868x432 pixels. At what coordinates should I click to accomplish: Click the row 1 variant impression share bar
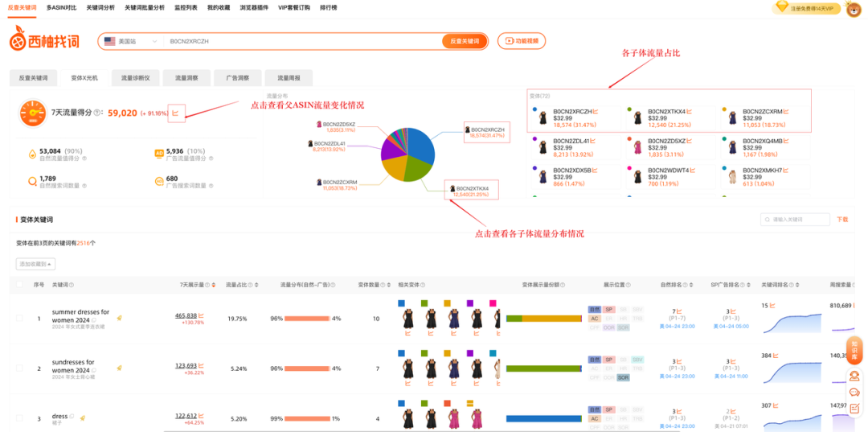point(543,319)
